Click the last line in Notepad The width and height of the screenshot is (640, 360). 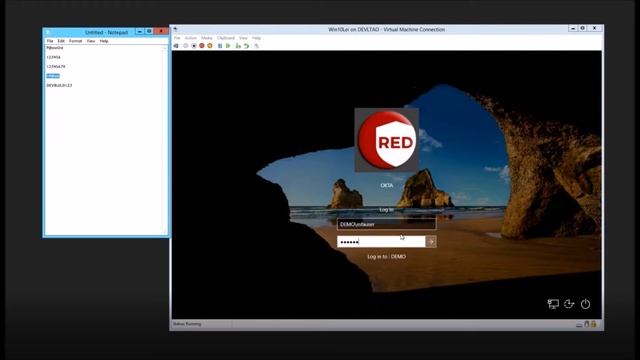point(59,85)
